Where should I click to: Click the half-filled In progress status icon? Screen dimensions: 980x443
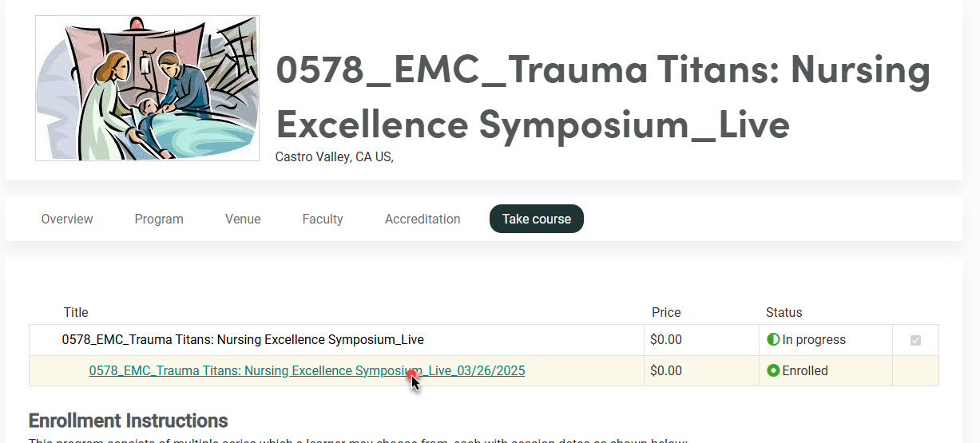tap(772, 340)
